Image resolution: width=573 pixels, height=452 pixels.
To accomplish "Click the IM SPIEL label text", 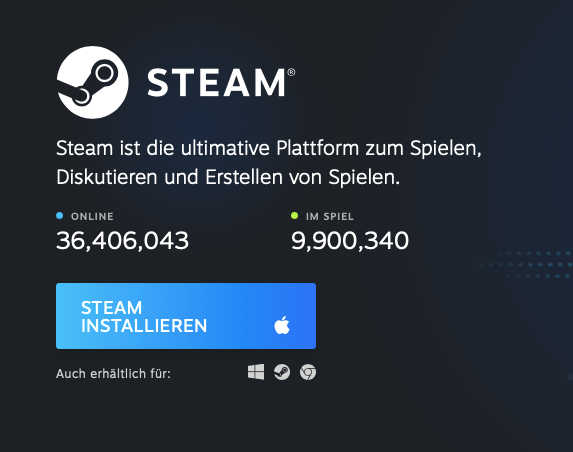I will [330, 216].
